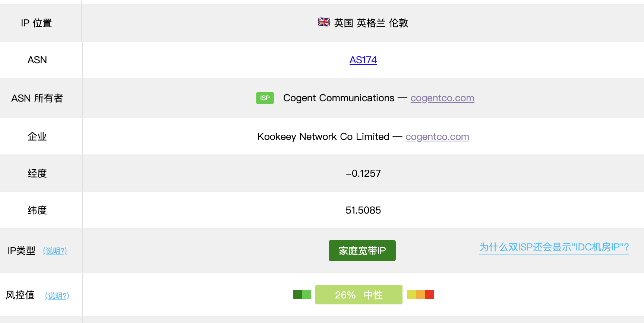This screenshot has width=644, height=323.
Task: Select the latitude value 51.5085
Action: click(x=363, y=210)
